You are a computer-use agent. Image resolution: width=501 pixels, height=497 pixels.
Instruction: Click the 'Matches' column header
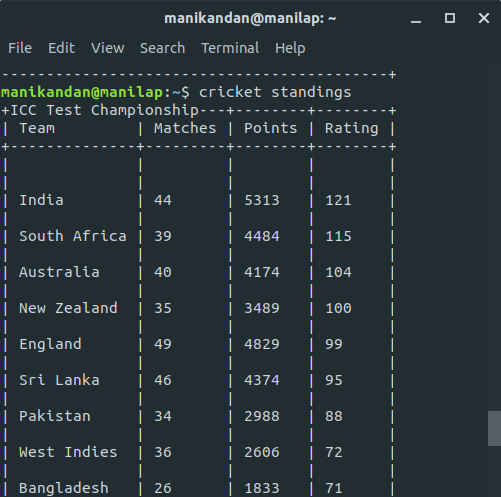coord(185,128)
